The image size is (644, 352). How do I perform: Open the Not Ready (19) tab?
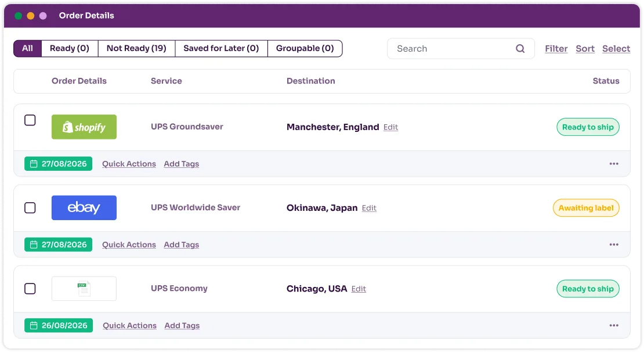136,49
